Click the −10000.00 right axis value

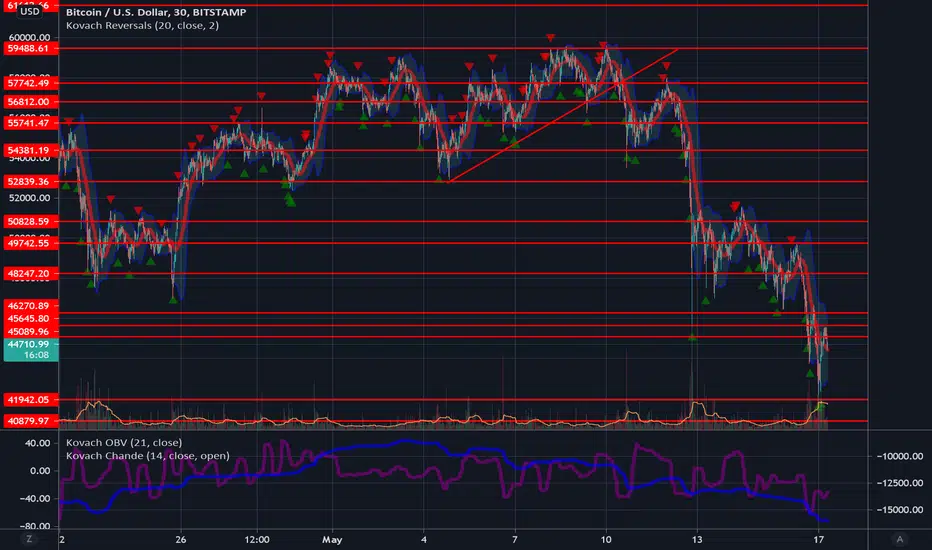(x=899, y=456)
